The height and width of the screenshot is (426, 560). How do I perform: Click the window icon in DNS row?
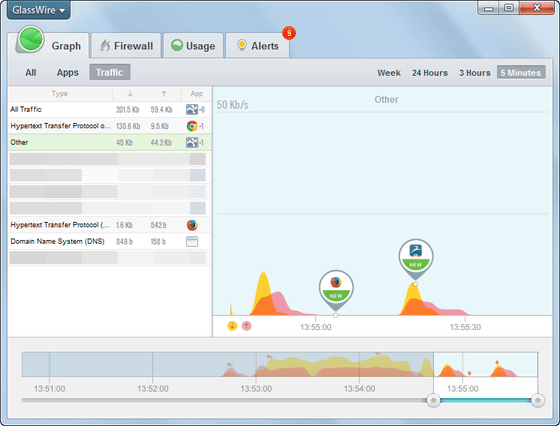192,241
